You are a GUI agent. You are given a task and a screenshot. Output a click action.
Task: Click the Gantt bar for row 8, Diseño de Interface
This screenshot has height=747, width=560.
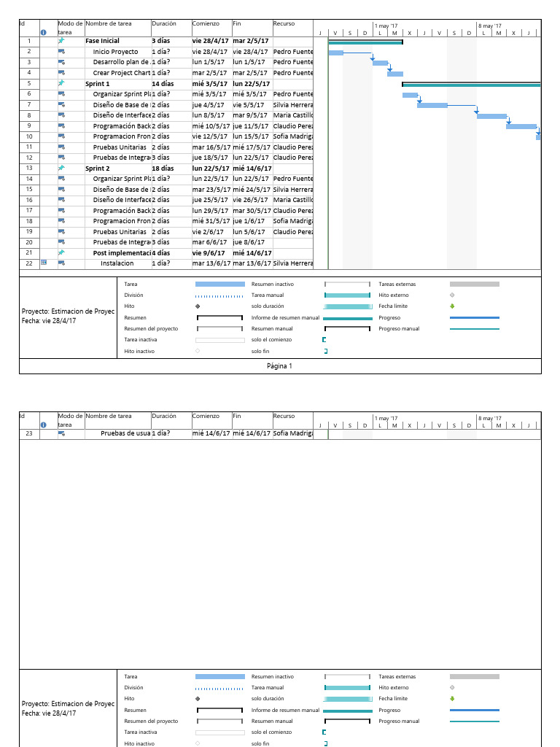tap(492, 116)
